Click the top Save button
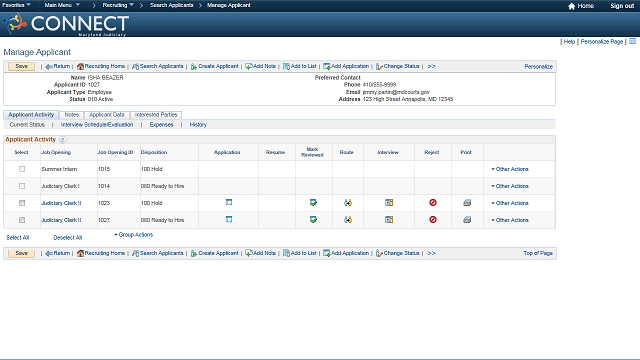The height and width of the screenshot is (360, 640). pyautogui.click(x=21, y=66)
